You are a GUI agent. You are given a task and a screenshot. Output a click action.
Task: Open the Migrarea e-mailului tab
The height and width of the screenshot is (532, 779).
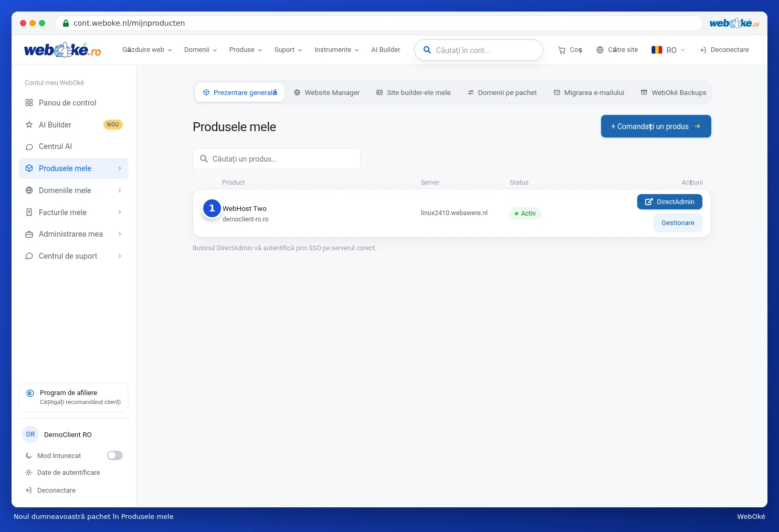click(x=589, y=92)
